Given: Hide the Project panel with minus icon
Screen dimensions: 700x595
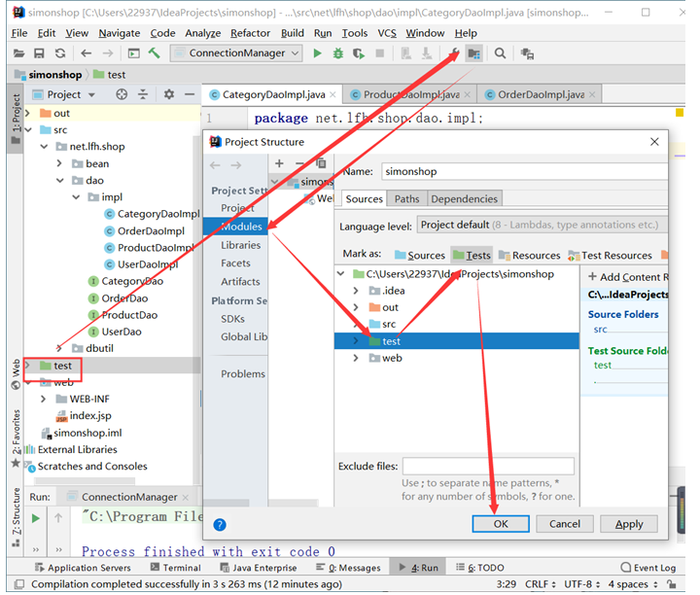Looking at the screenshot, I should pos(190,94).
